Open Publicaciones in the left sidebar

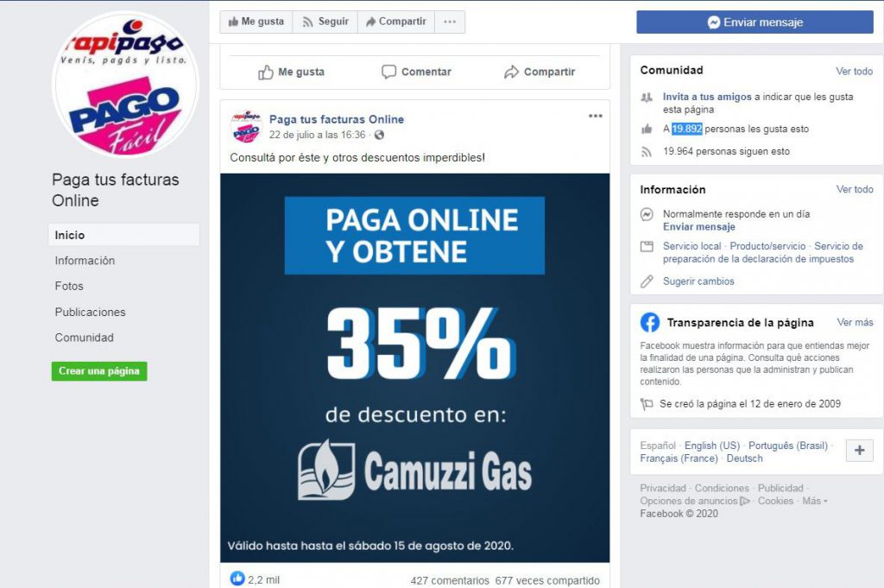tap(90, 312)
